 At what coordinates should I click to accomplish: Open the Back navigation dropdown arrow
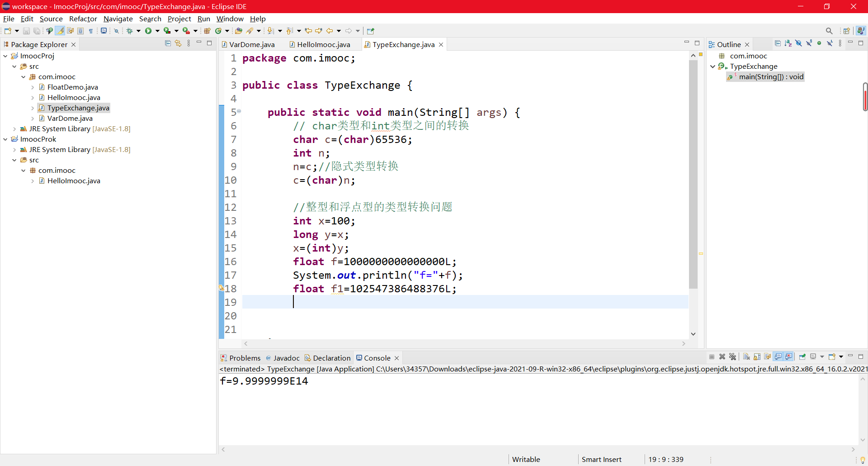click(339, 31)
